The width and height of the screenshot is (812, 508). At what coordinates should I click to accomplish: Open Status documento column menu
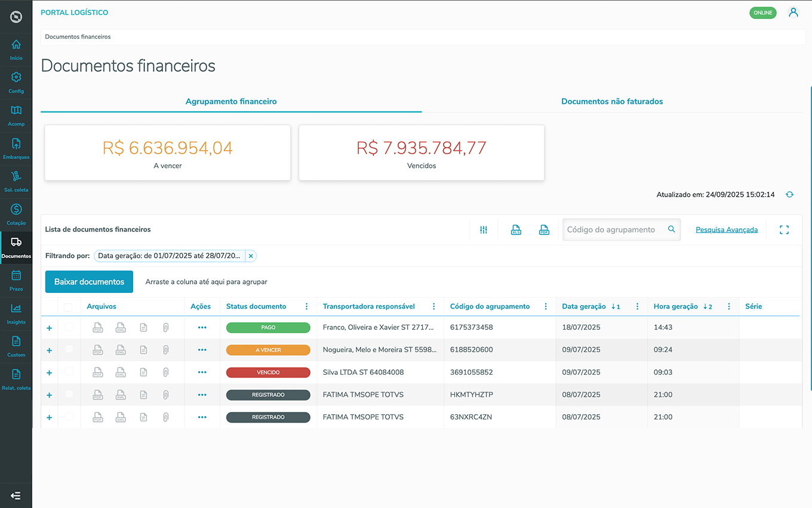(x=307, y=307)
